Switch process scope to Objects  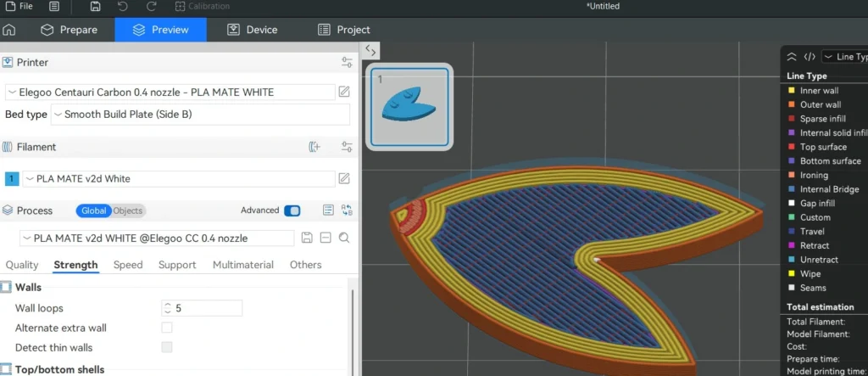click(x=128, y=210)
